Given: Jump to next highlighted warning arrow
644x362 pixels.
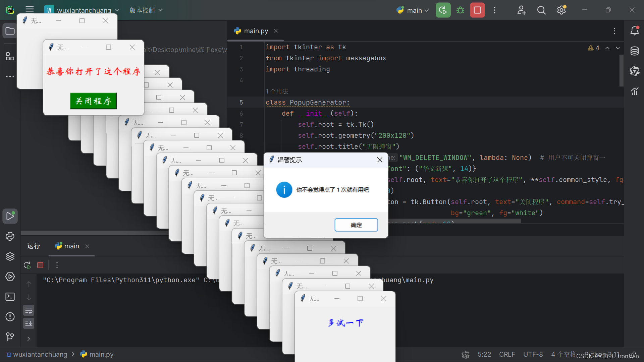Looking at the screenshot, I should (x=618, y=48).
